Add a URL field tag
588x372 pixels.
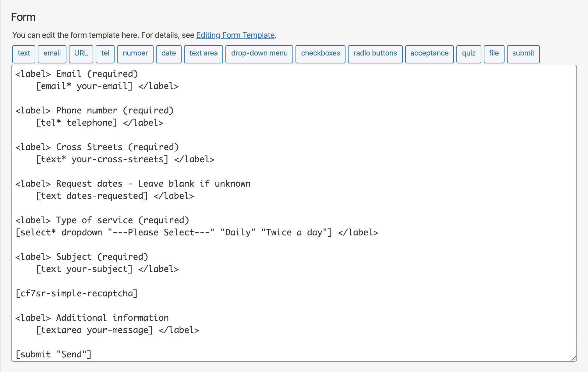[81, 54]
